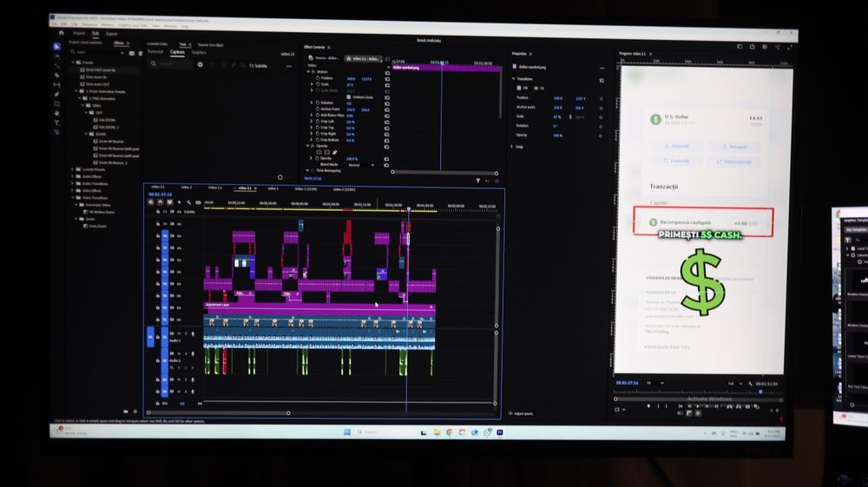Click the timeline horizontal zoom scrollbar

pos(218,413)
